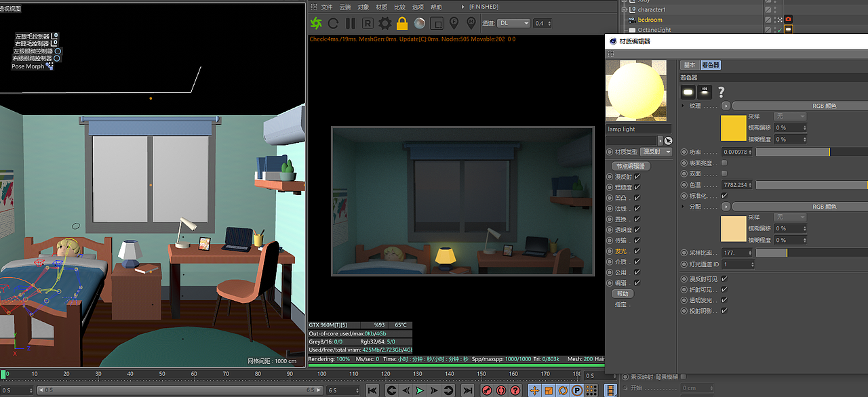Open Octane render settings gear
868x397 pixels.
[384, 22]
